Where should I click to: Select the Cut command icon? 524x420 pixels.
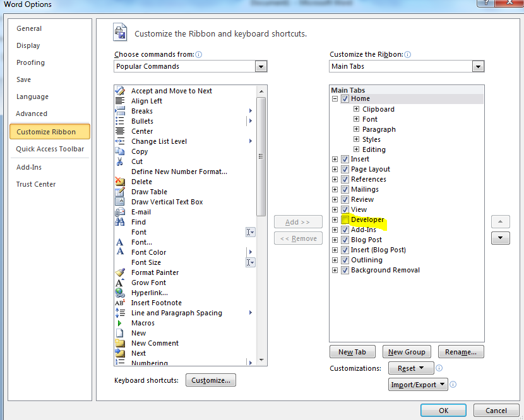coord(120,161)
